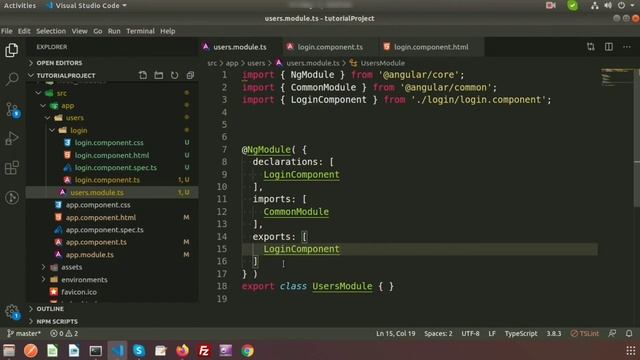640x360 pixels.
Task: Click TSLint status indicator
Action: (x=584, y=333)
